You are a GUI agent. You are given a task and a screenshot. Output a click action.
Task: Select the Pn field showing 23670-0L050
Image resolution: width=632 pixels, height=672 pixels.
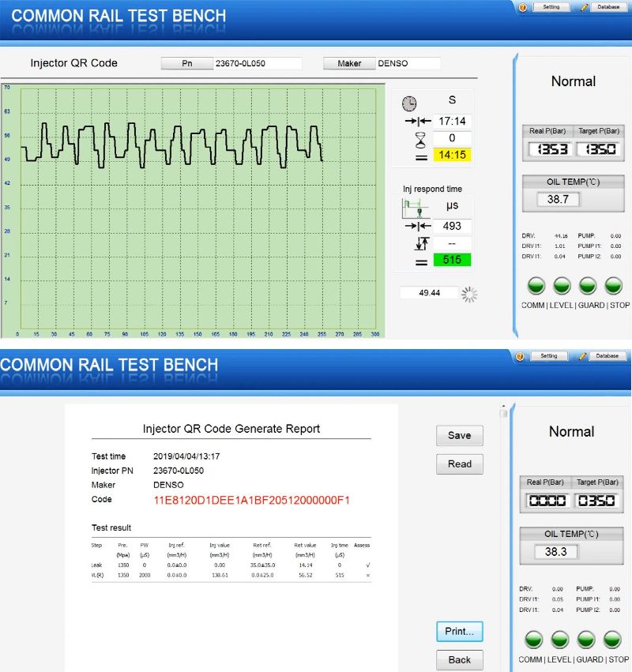point(258,63)
